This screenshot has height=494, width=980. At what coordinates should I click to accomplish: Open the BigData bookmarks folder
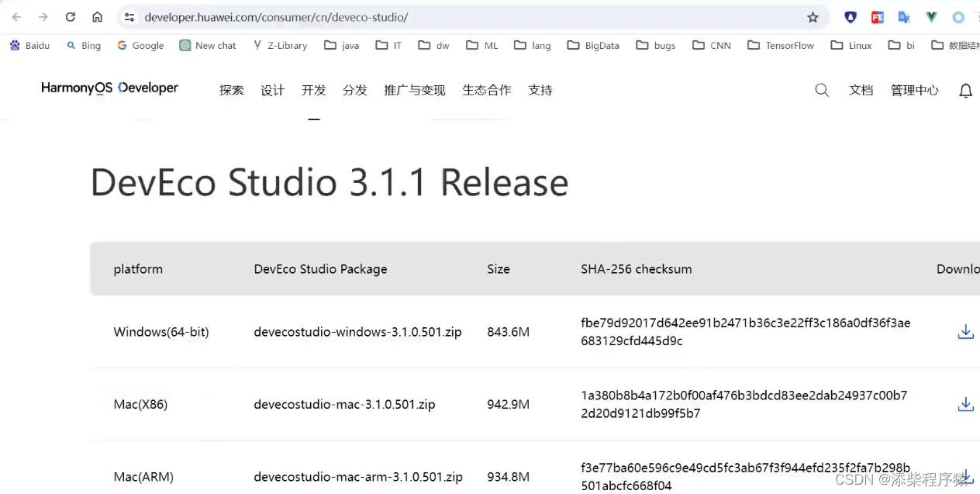coord(593,46)
